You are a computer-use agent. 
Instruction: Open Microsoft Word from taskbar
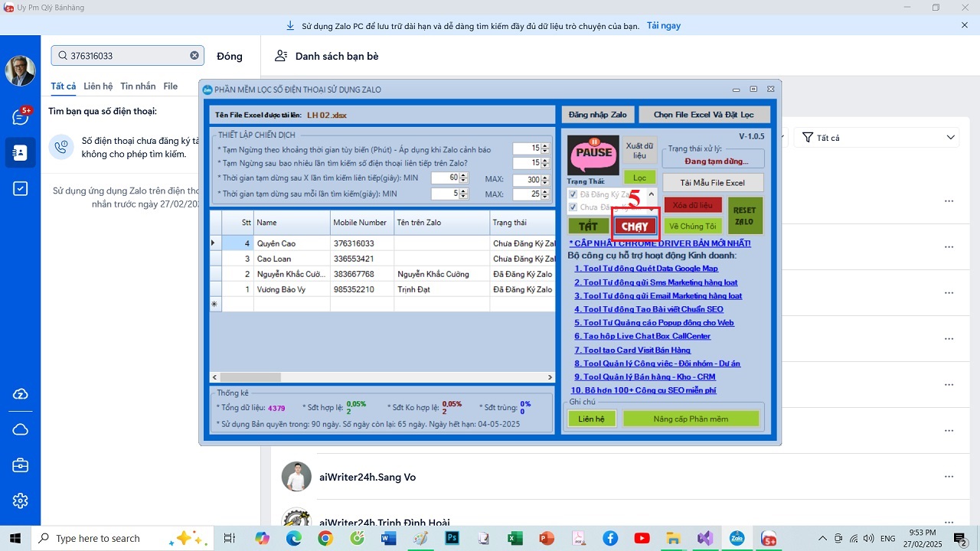coord(388,538)
